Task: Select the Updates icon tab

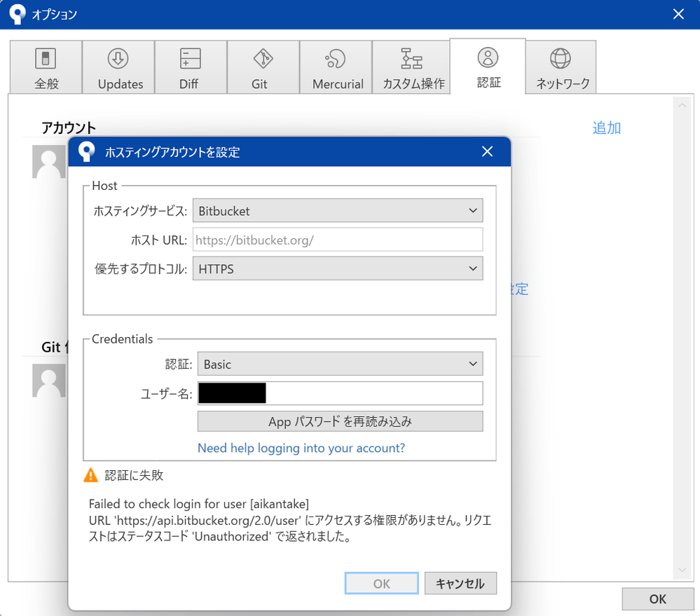Action: 118,67
